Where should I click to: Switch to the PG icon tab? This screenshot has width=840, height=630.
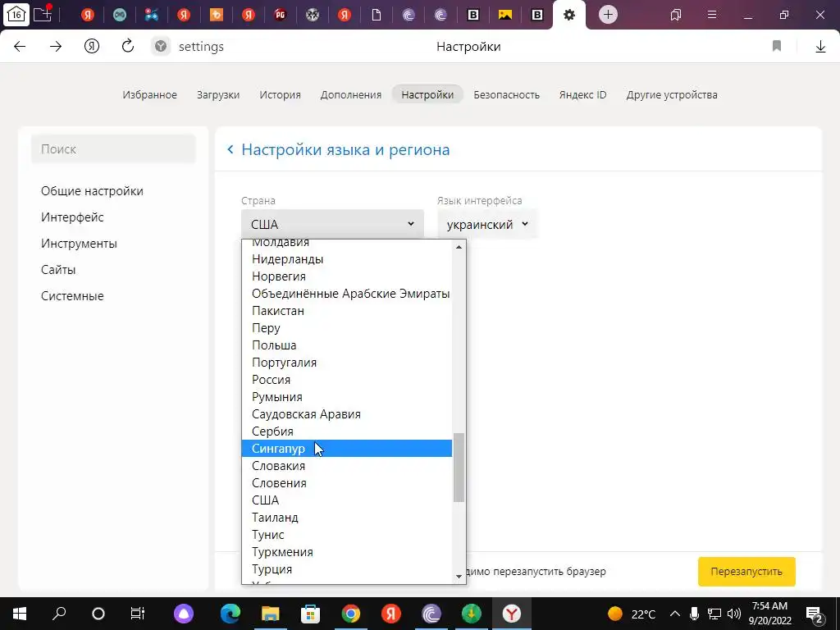point(281,15)
